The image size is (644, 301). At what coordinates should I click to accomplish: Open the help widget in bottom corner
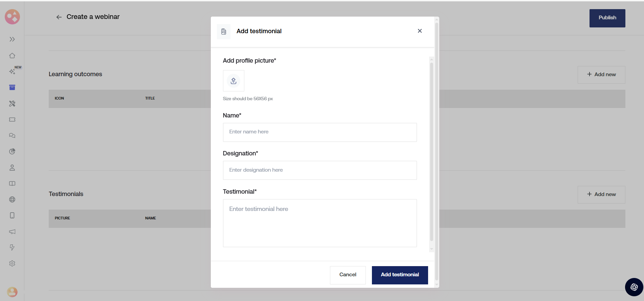634,287
